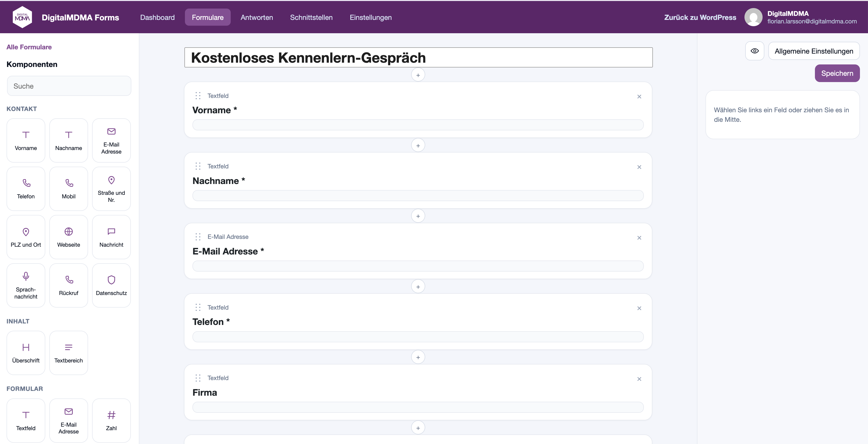
Task: Delete the E-Mail Adresse field card
Action: coord(639,238)
